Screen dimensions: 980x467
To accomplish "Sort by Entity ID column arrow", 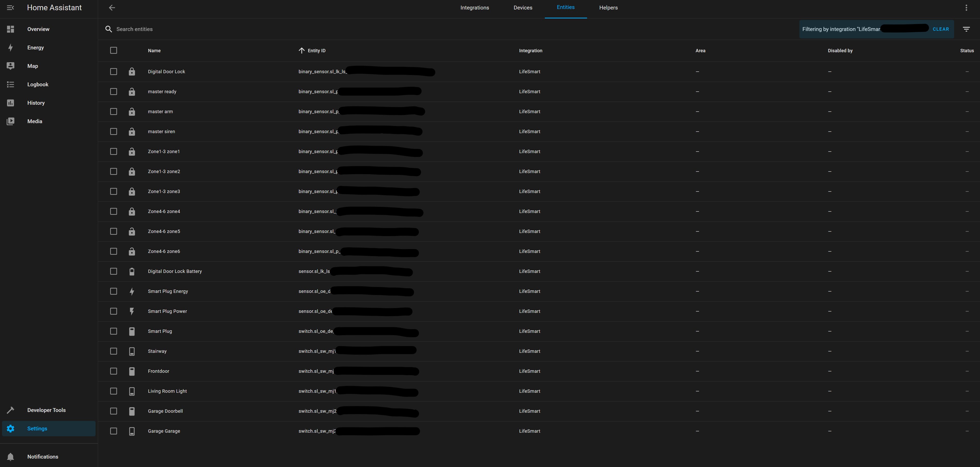I will 302,51.
